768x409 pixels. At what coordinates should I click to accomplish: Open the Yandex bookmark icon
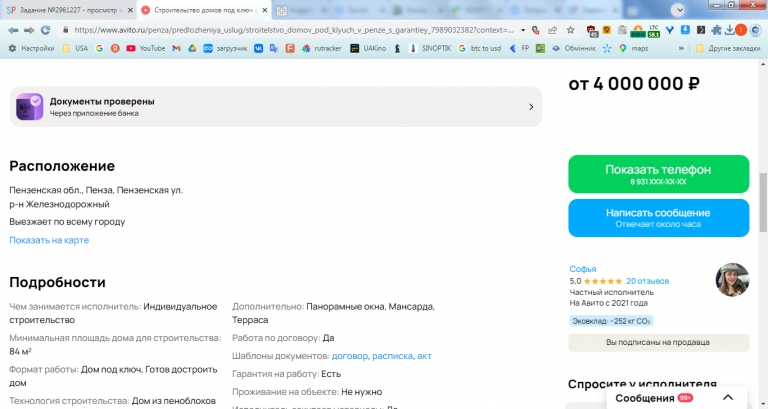pyautogui.click(x=115, y=48)
